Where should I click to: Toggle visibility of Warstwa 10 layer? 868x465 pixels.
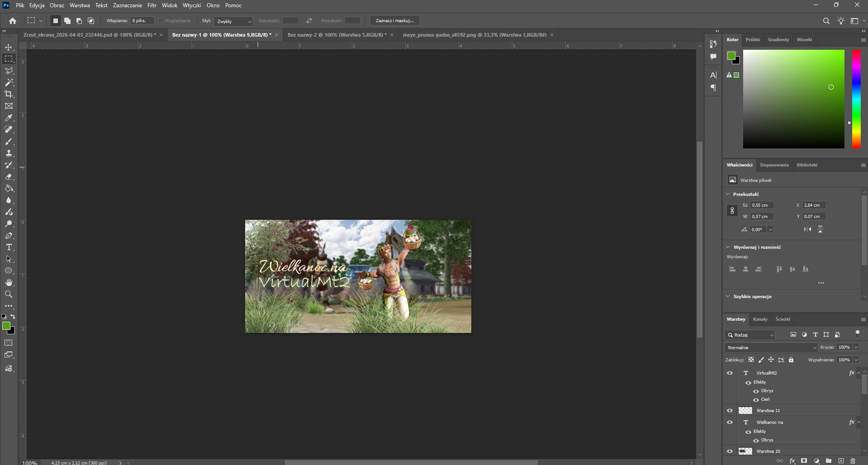tap(730, 451)
